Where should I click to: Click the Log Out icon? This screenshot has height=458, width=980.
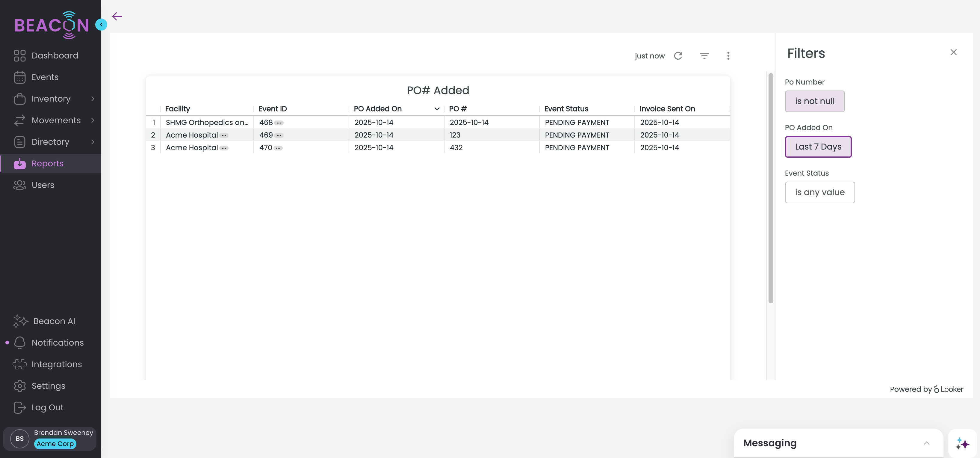(20, 407)
